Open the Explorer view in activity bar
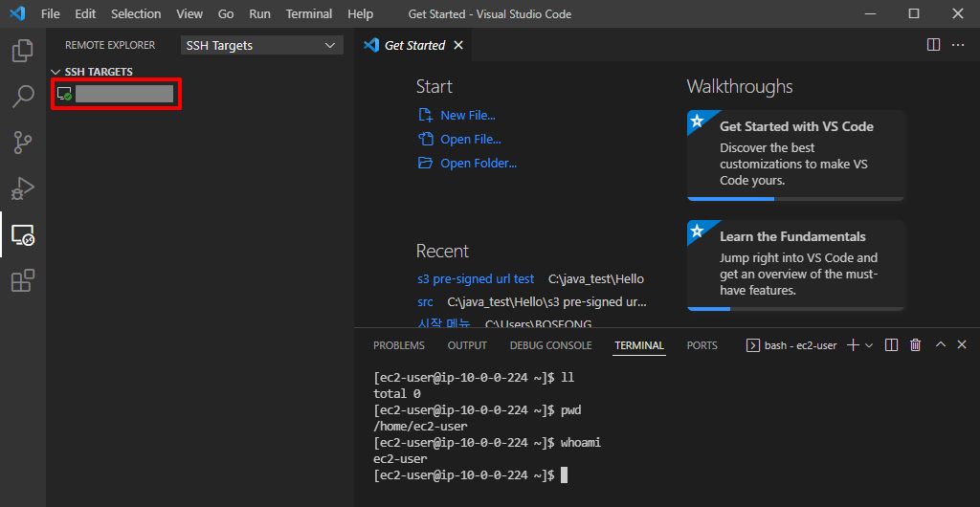The image size is (980, 507). (x=23, y=51)
